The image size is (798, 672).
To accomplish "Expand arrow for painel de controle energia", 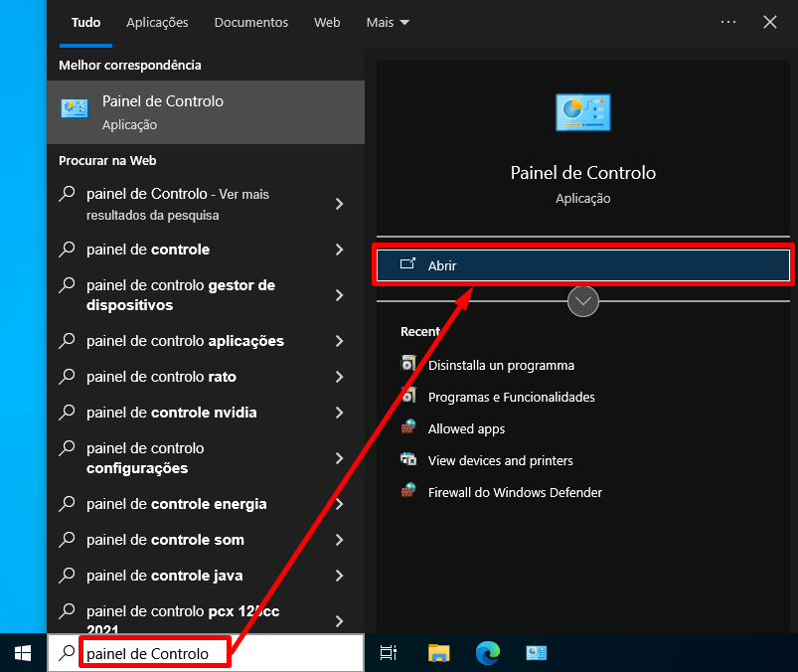I will pyautogui.click(x=340, y=504).
